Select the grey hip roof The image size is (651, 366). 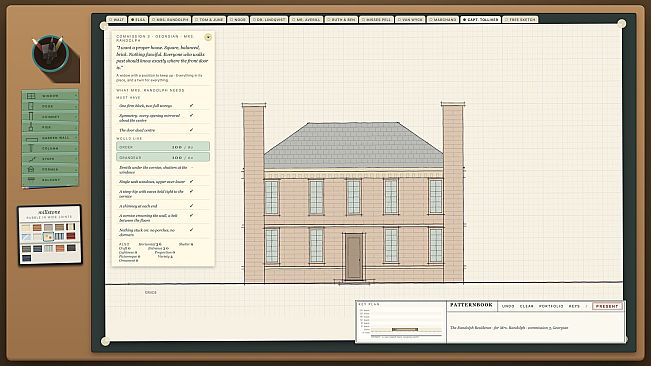coord(353,145)
